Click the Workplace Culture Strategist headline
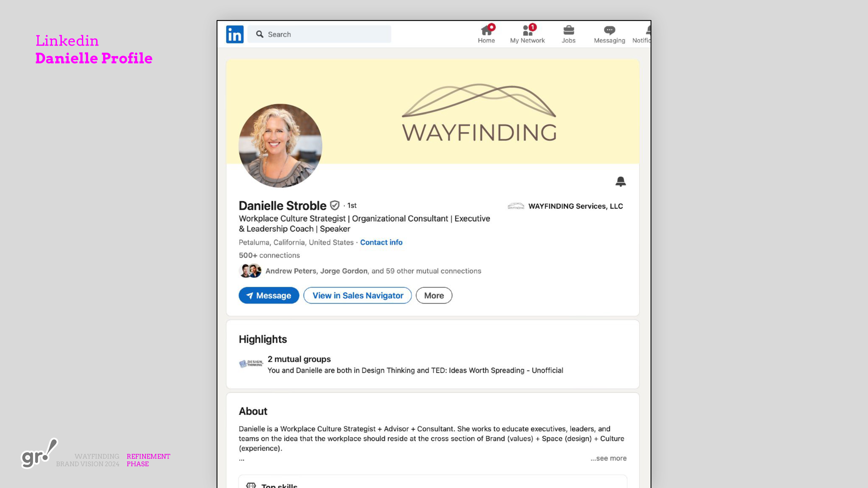The height and width of the screenshot is (488, 868). [x=364, y=224]
